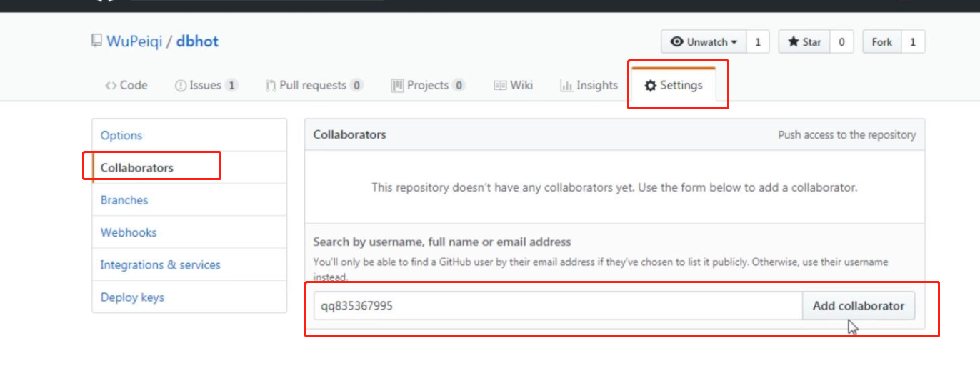The width and height of the screenshot is (980, 366).
Task: Click the collaborator search input field
Action: [x=557, y=306]
